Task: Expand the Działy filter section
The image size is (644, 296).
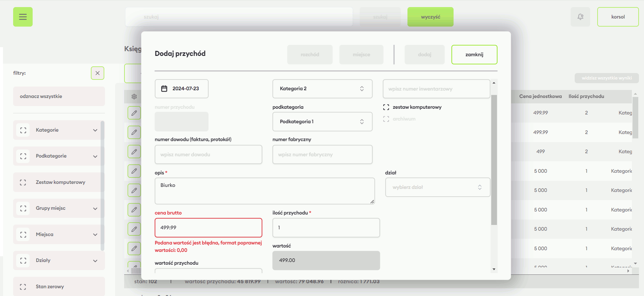Action: tap(95, 261)
